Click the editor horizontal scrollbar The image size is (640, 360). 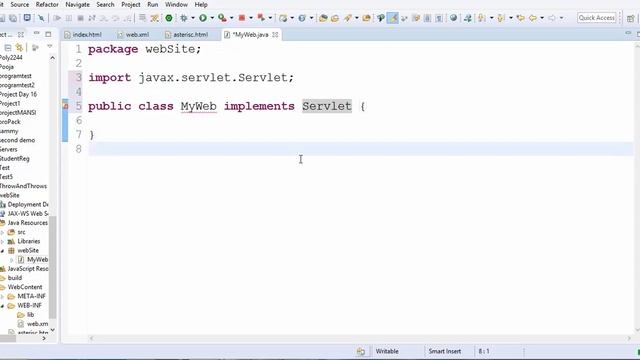[x=360, y=338]
